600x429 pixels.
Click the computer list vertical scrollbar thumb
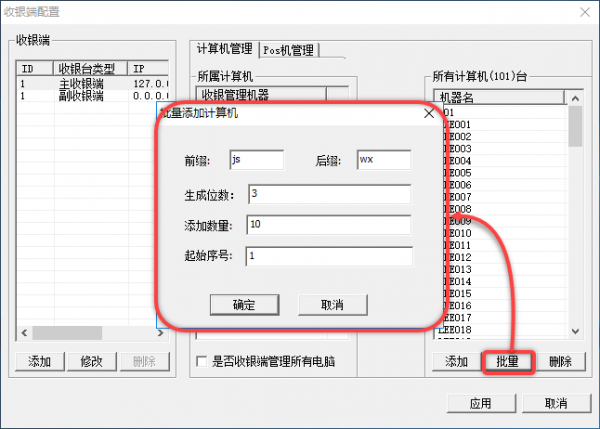tap(575, 126)
